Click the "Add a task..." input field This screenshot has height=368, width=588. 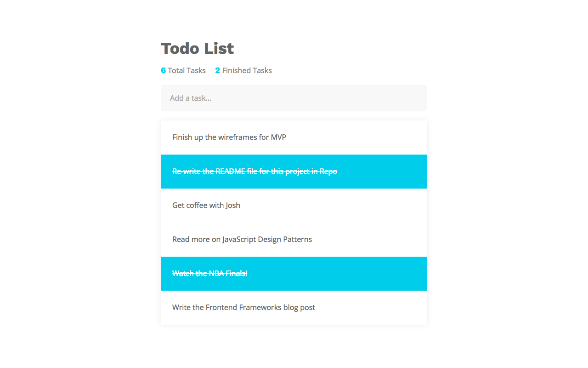click(294, 98)
